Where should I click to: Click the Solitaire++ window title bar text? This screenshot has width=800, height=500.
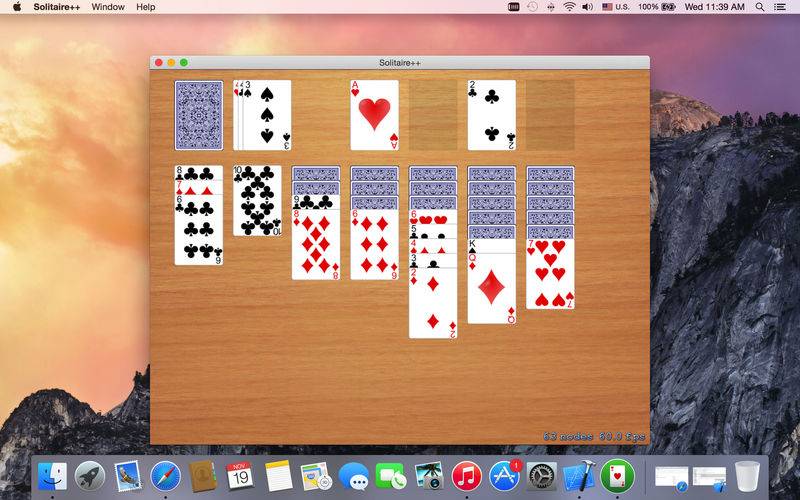[x=400, y=63]
